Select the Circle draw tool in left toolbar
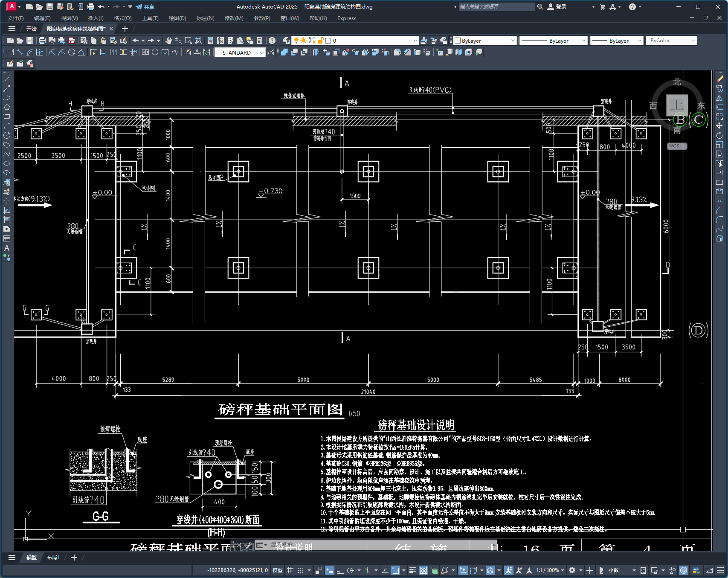This screenshot has width=728, height=578. pos(7,135)
